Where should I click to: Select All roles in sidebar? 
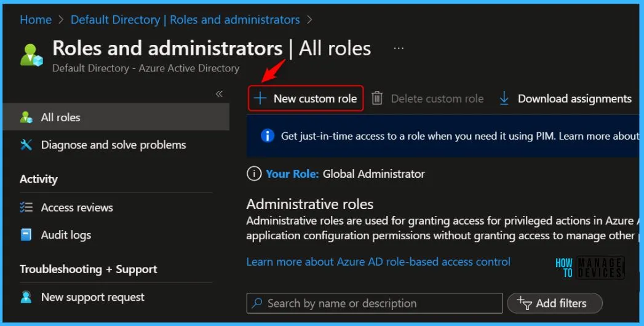[x=116, y=117]
